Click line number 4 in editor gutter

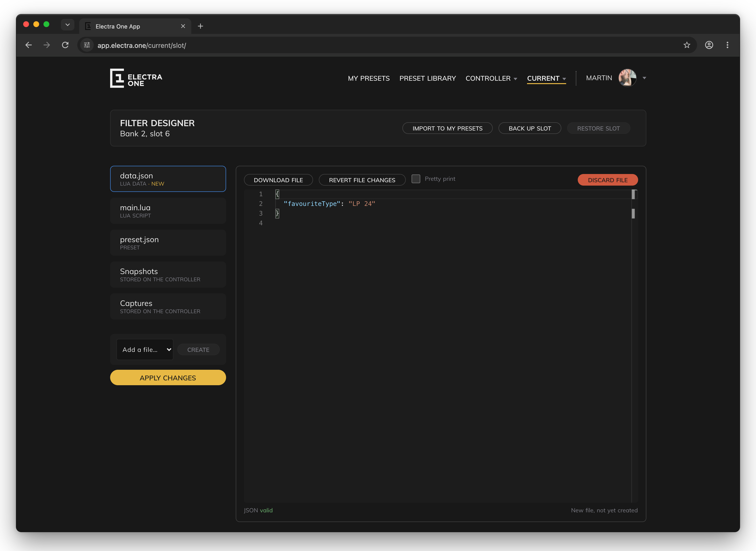261,223
